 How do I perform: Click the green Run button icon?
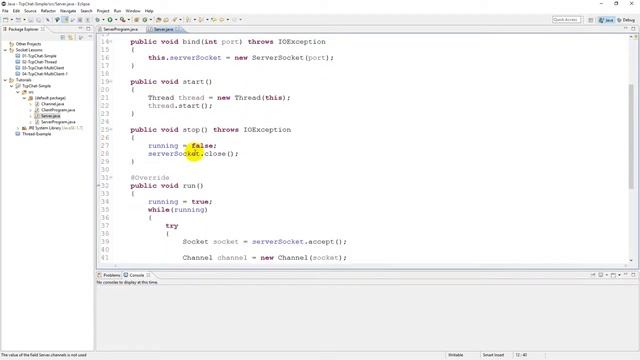coord(110,20)
